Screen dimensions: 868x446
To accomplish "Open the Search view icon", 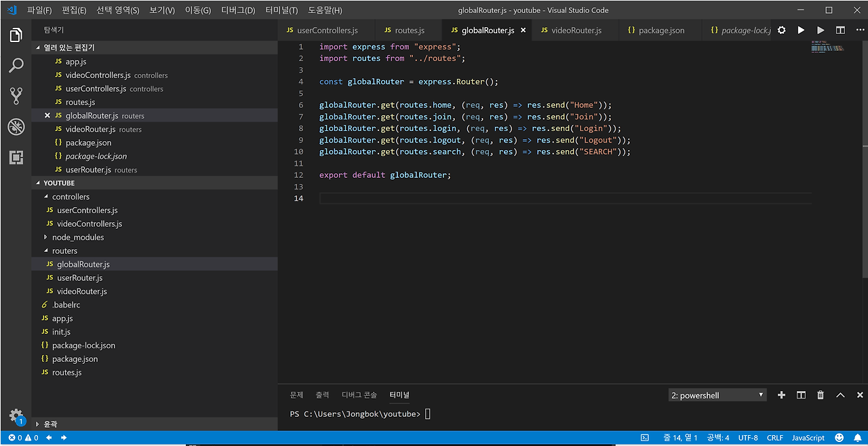I will click(16, 66).
